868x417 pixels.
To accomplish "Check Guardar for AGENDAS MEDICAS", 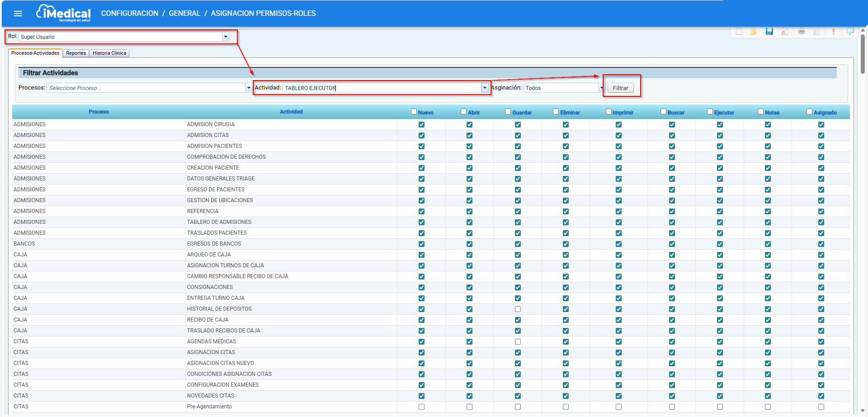I will coord(518,342).
